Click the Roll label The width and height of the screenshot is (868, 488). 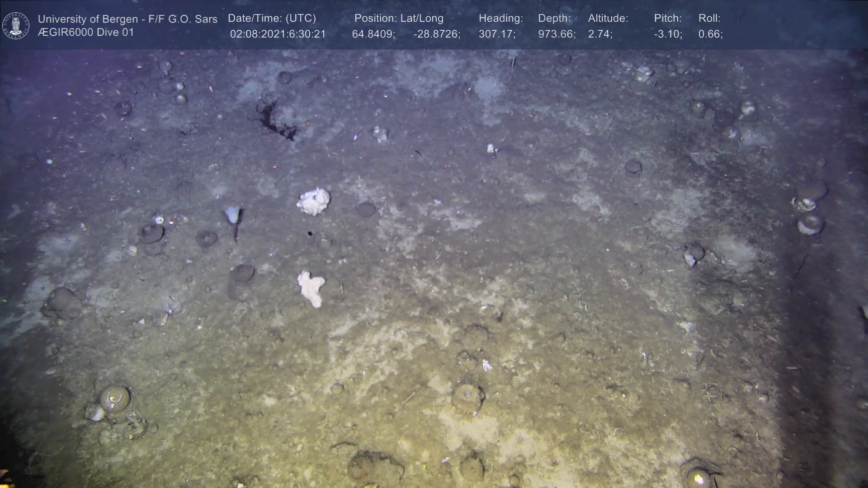click(x=709, y=19)
